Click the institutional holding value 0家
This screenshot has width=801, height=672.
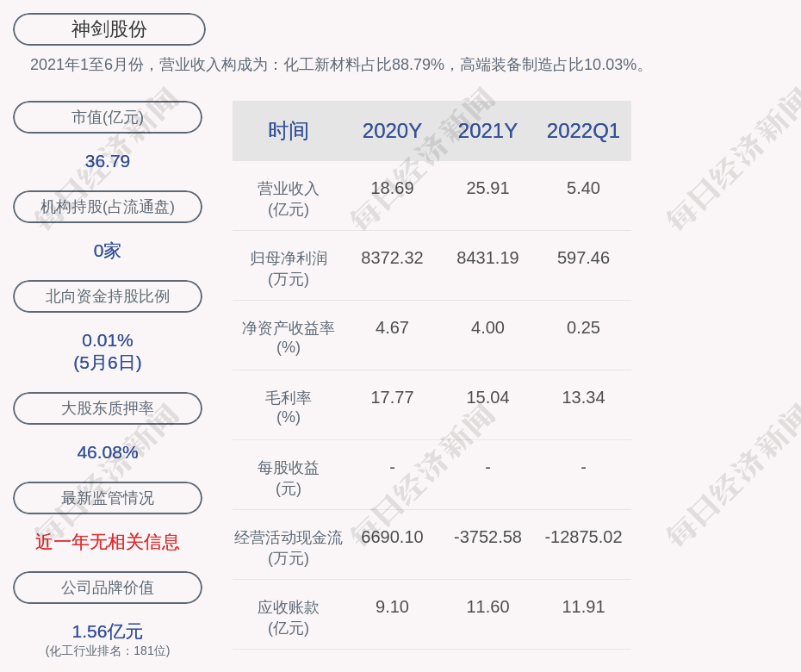[x=108, y=251]
